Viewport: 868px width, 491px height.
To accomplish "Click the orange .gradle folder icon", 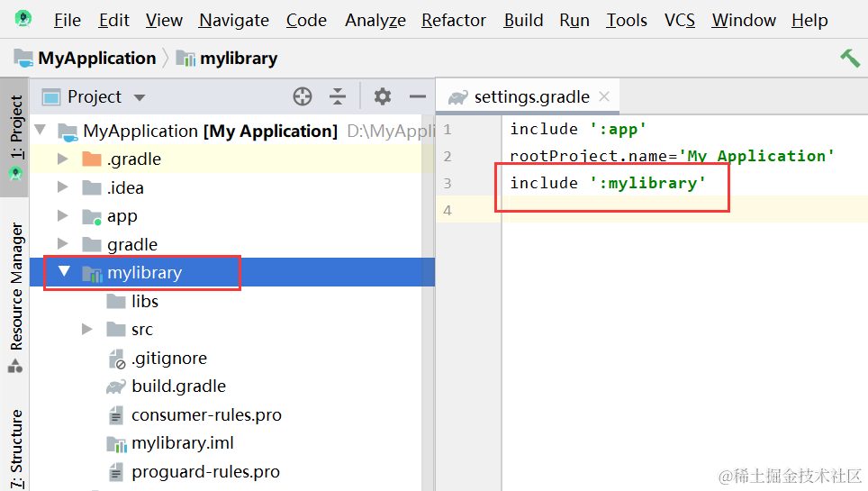I will tap(91, 159).
